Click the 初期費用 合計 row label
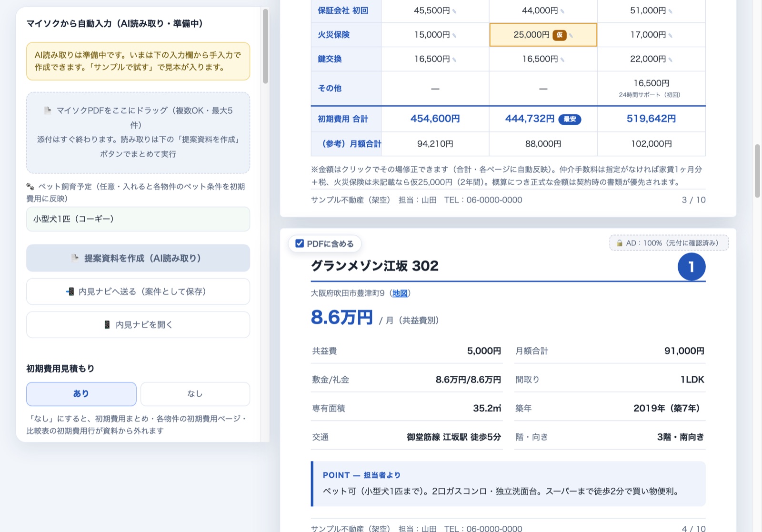Image resolution: width=762 pixels, height=532 pixels. pos(343,119)
